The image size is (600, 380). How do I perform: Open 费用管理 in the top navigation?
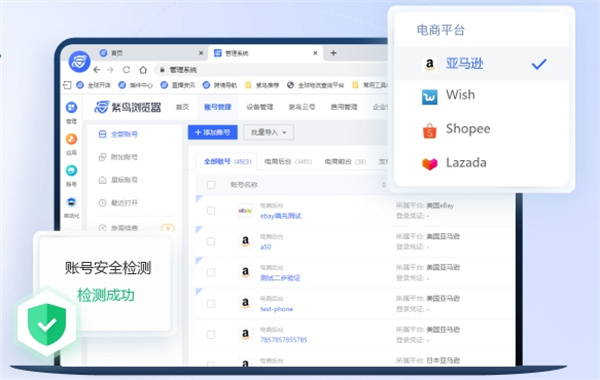344,107
